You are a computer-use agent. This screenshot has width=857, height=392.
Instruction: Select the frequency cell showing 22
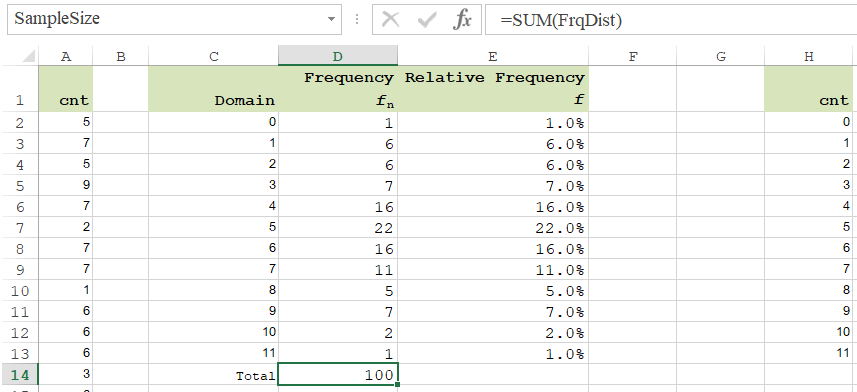point(338,227)
